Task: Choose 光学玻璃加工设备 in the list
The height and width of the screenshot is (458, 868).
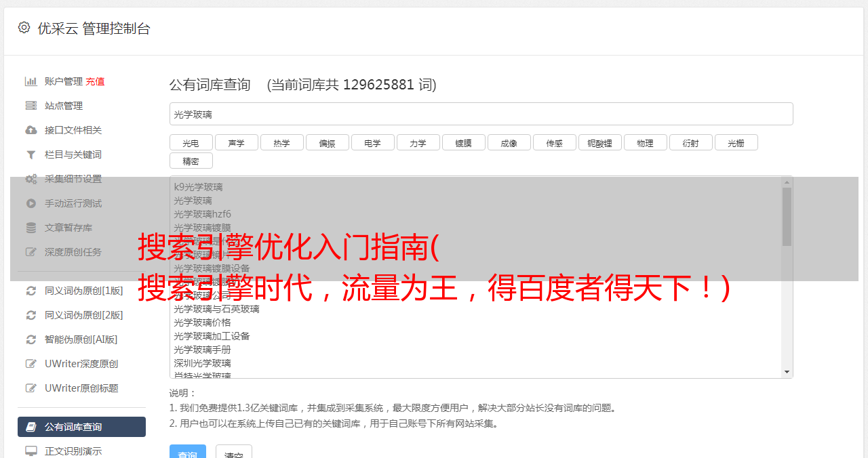Action: [212, 336]
